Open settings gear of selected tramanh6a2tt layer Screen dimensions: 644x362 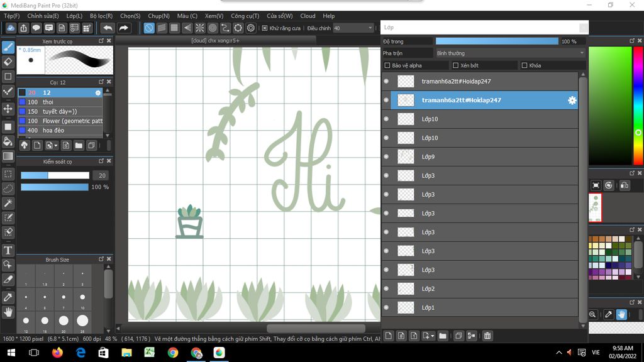pyautogui.click(x=572, y=100)
